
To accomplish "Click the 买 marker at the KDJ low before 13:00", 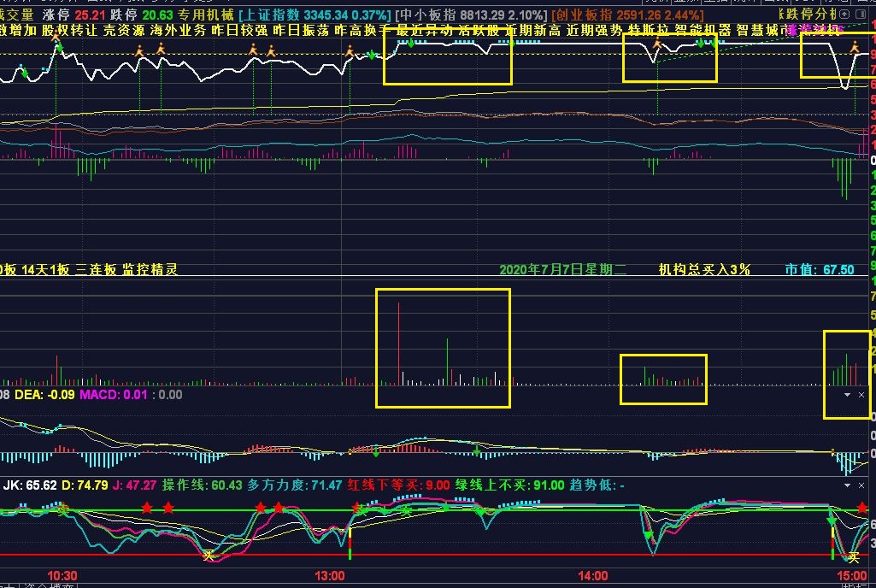I will click(209, 556).
